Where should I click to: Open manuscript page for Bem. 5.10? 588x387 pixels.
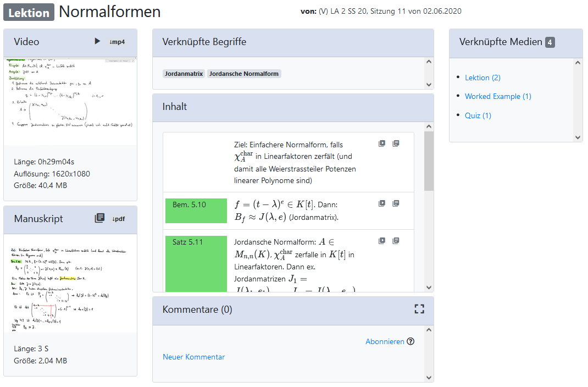(396, 203)
